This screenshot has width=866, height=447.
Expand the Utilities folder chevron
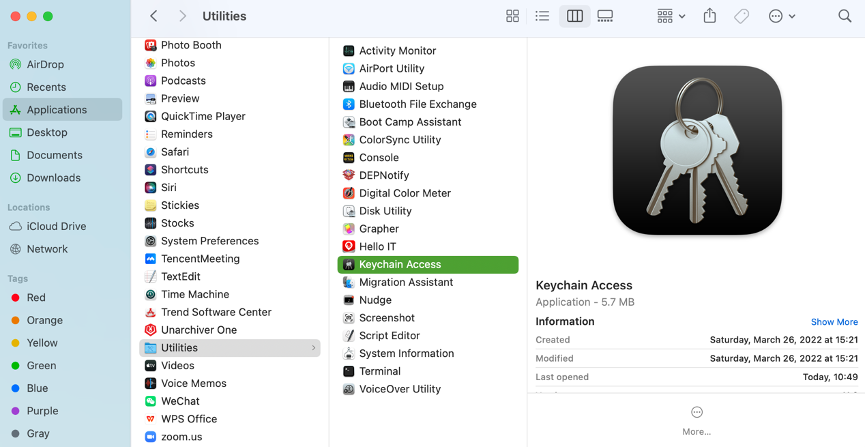click(314, 348)
